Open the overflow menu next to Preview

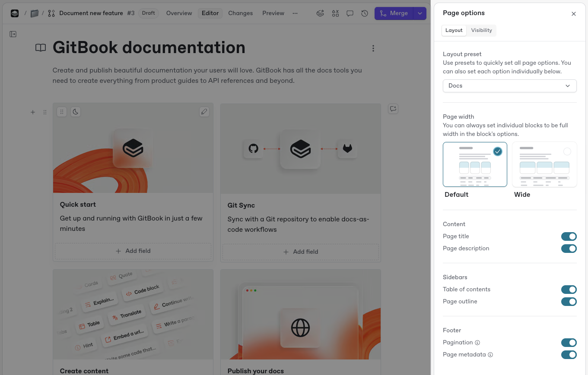coord(295,13)
